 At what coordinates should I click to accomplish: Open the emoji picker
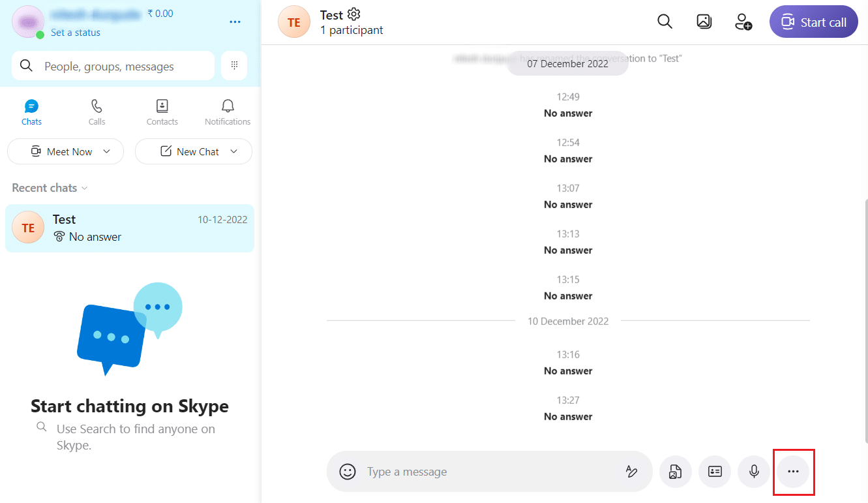[x=348, y=471]
